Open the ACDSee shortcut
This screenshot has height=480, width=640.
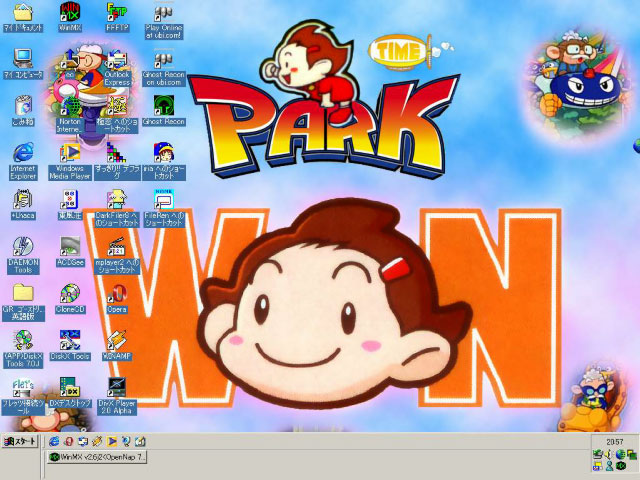tap(69, 246)
